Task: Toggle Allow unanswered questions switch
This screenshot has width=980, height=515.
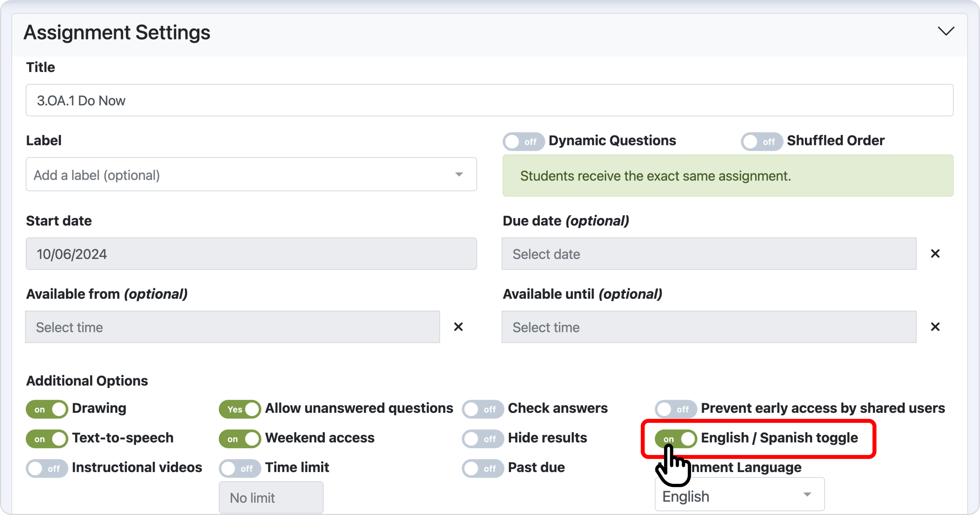Action: 240,409
